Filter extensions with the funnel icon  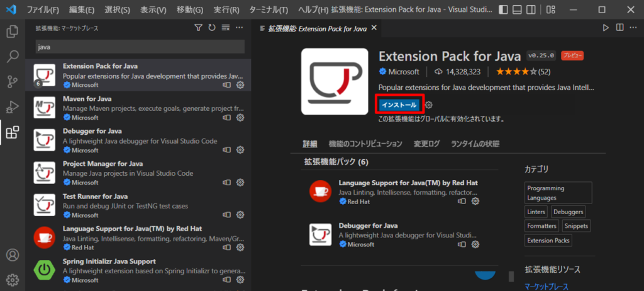pyautogui.click(x=198, y=28)
